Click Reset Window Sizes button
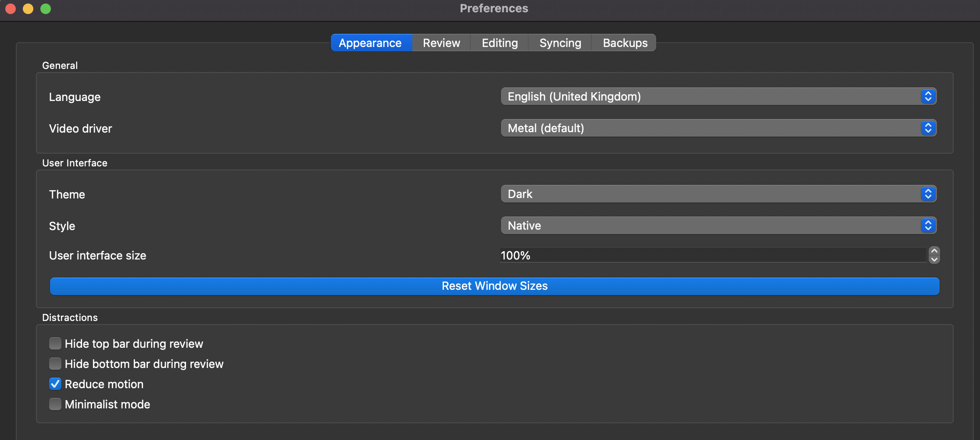This screenshot has width=980, height=440. click(494, 286)
